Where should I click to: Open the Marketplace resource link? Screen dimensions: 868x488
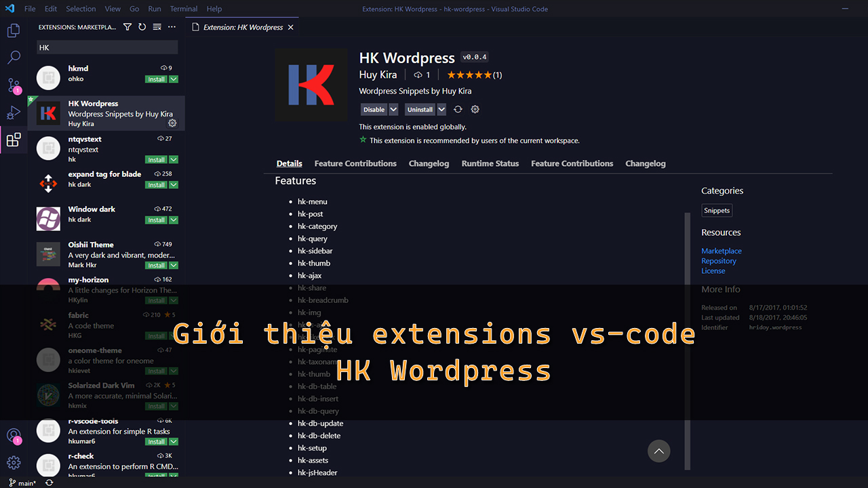tap(722, 251)
